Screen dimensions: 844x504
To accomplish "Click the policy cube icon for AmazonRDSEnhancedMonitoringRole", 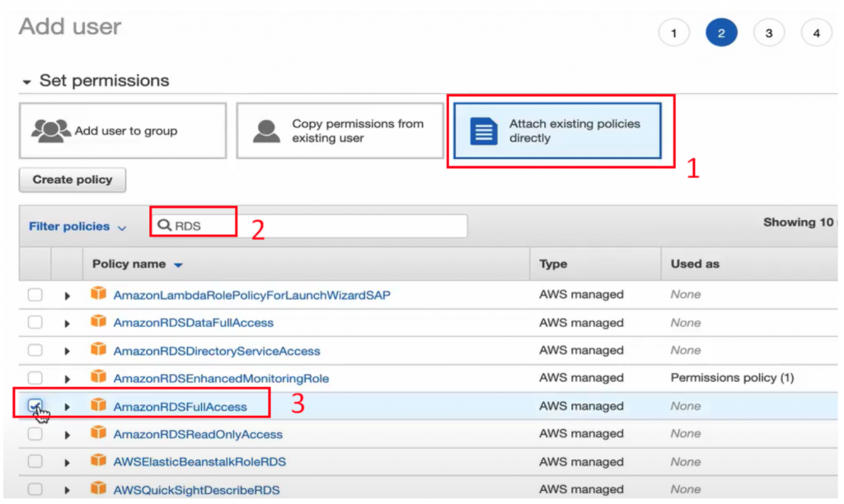I will point(99,376).
